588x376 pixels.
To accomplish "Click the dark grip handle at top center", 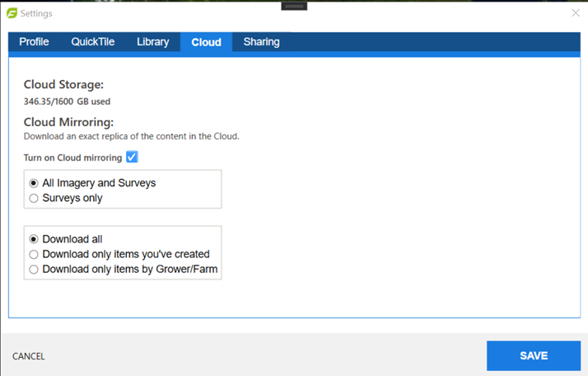I will [294, 6].
